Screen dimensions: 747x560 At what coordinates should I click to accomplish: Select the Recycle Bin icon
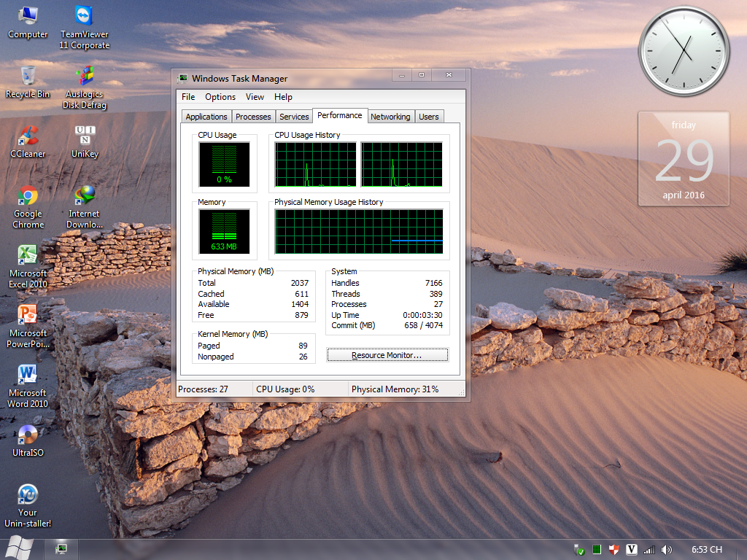[28, 82]
